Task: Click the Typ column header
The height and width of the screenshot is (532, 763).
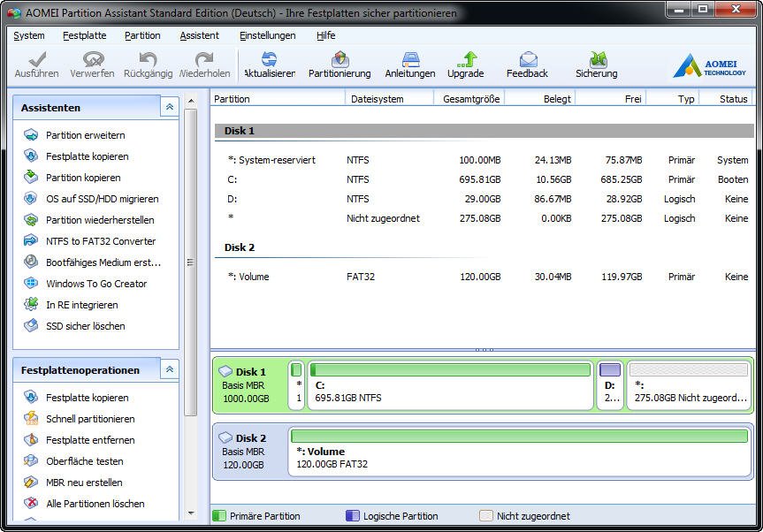Action: tap(673, 99)
